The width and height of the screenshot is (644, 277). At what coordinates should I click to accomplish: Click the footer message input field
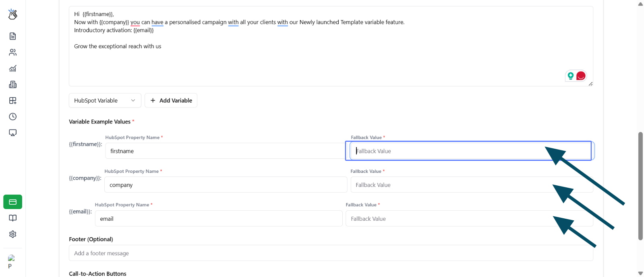331,253
